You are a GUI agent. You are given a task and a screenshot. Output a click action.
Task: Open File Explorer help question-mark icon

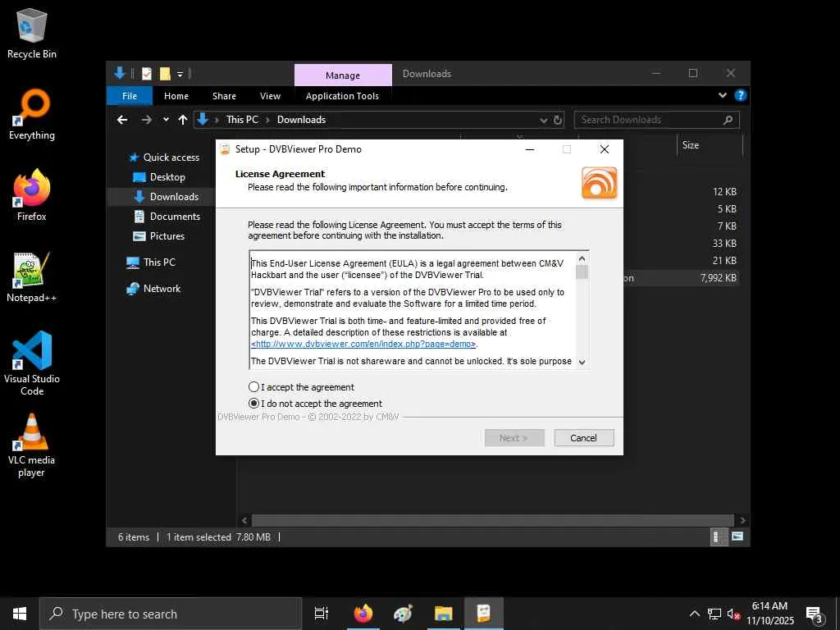coord(741,95)
